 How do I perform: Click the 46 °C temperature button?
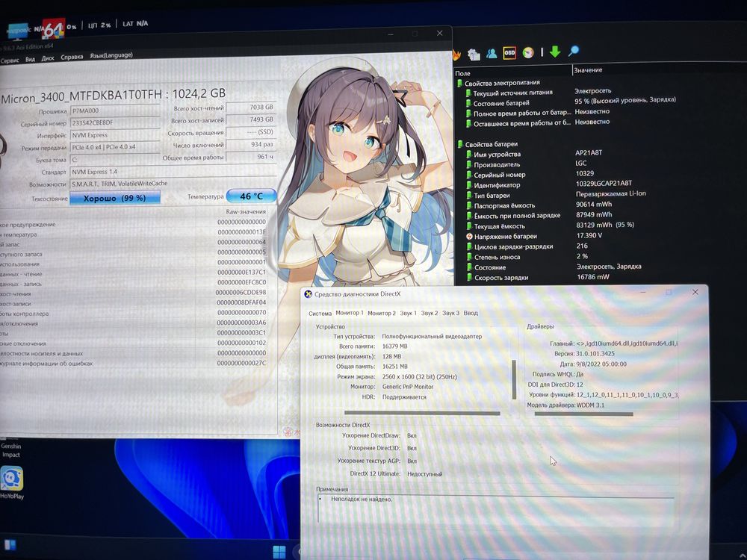coord(251,196)
